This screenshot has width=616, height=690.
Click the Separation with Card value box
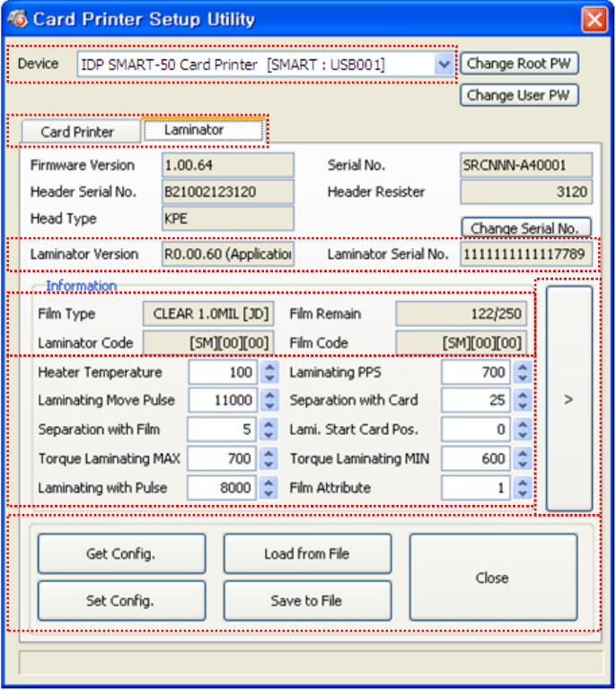click(x=476, y=400)
